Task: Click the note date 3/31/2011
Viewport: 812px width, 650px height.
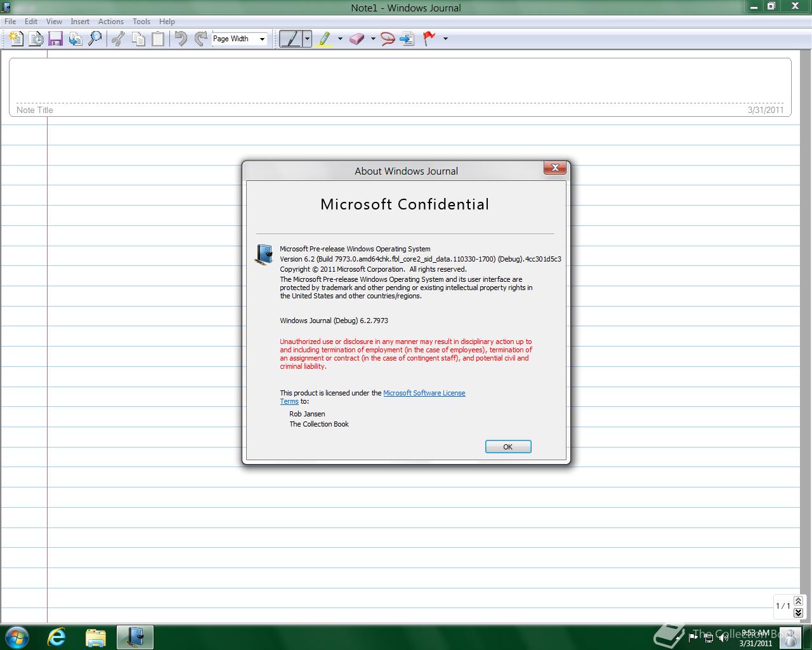Action: (x=766, y=110)
